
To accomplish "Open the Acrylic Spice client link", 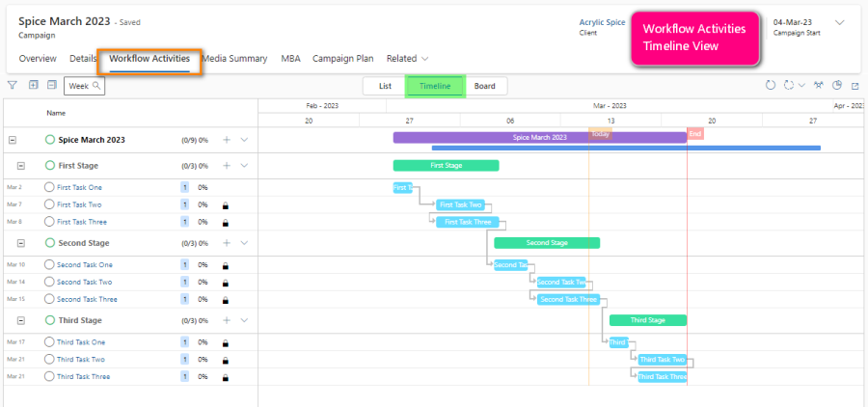I will click(x=602, y=21).
